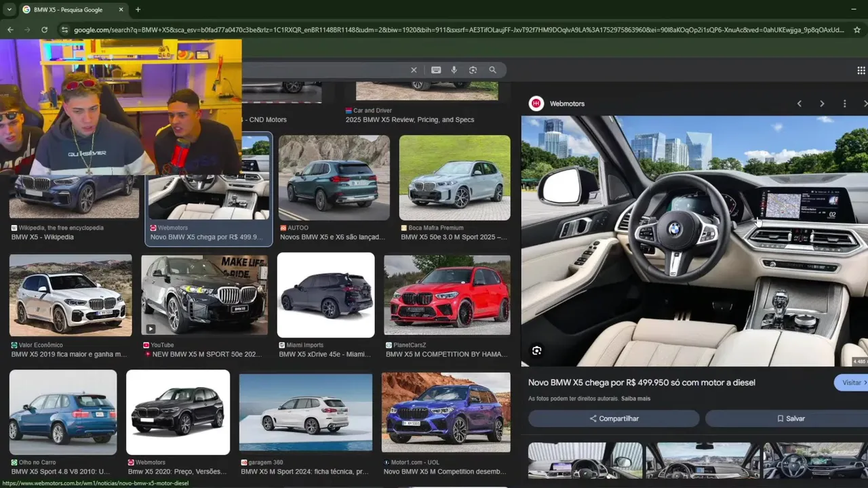This screenshot has height=488, width=868.
Task: Bookmark this page with star icon
Action: 857,30
